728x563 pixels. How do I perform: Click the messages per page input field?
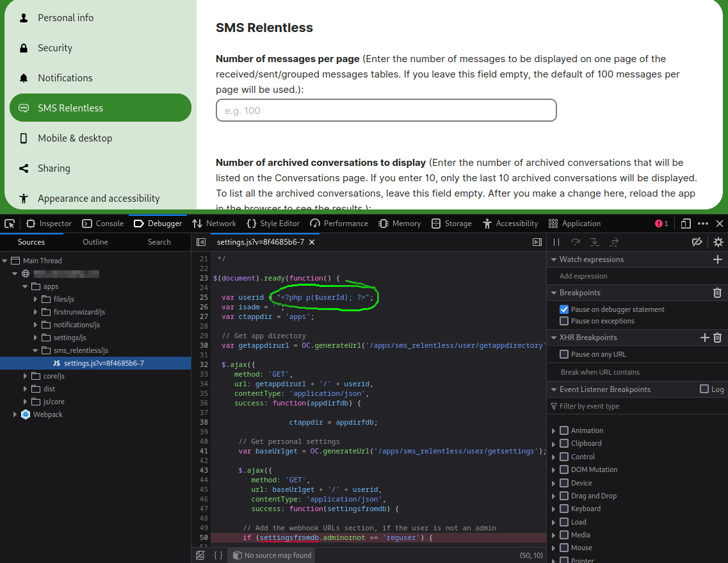pos(386,110)
